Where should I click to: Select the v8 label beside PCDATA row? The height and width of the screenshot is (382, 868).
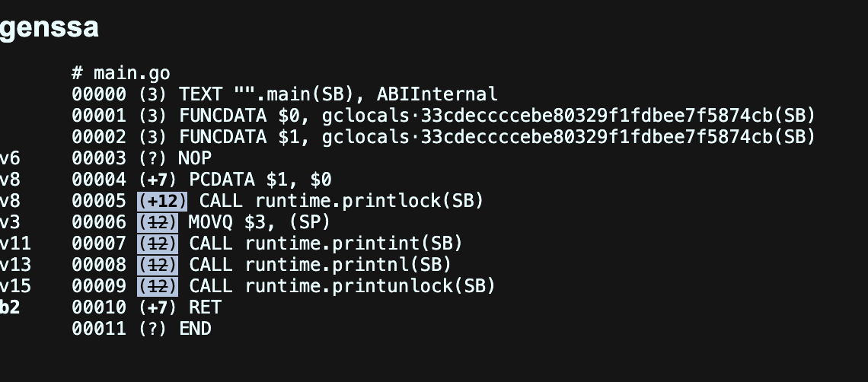tap(10, 180)
